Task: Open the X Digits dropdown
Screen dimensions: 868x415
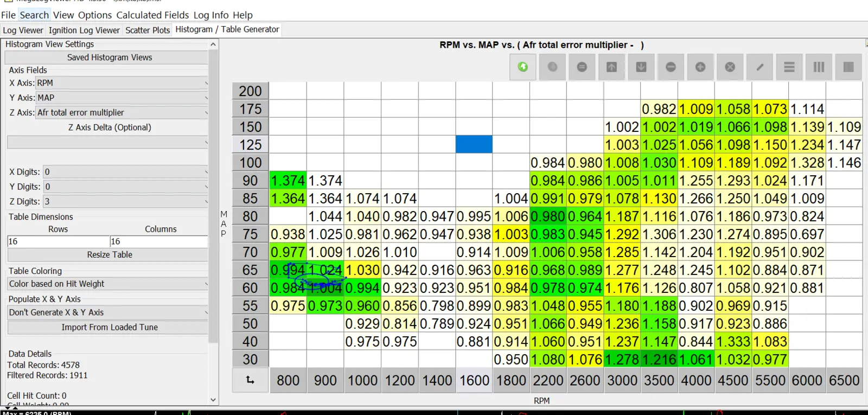Action: (x=125, y=172)
